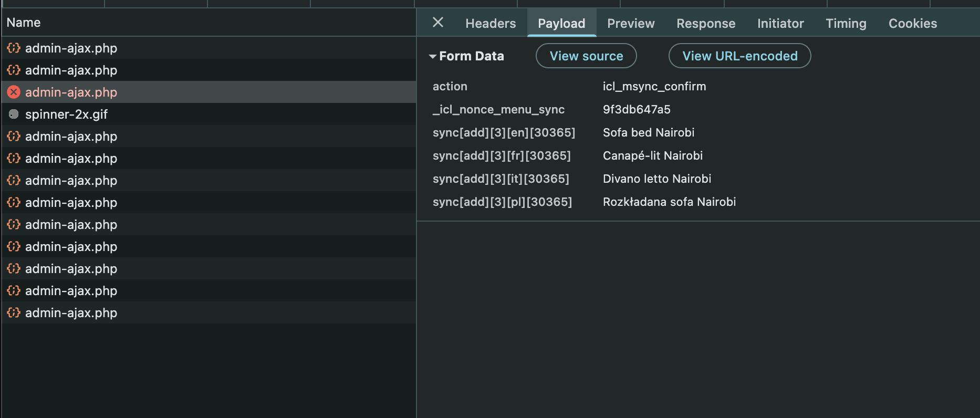Switch to the Headers tab
The width and height of the screenshot is (980, 418).
490,24
